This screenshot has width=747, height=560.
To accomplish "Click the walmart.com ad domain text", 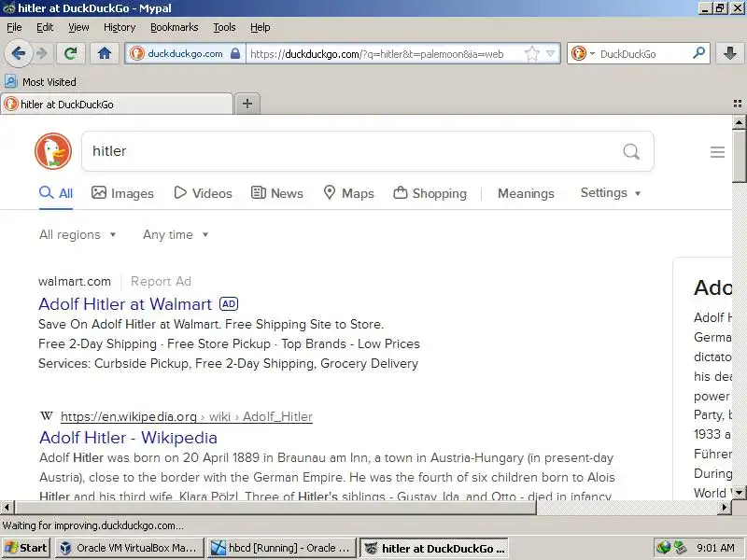I will click(75, 282).
